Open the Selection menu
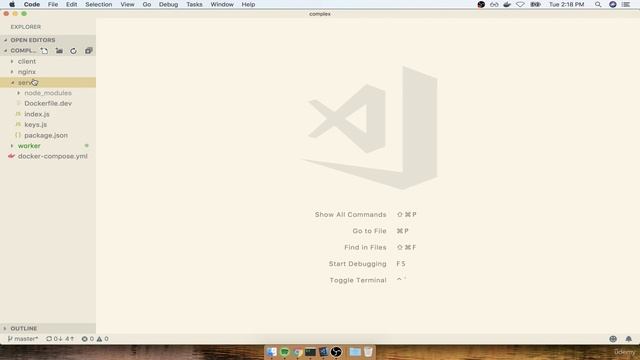 click(x=98, y=4)
